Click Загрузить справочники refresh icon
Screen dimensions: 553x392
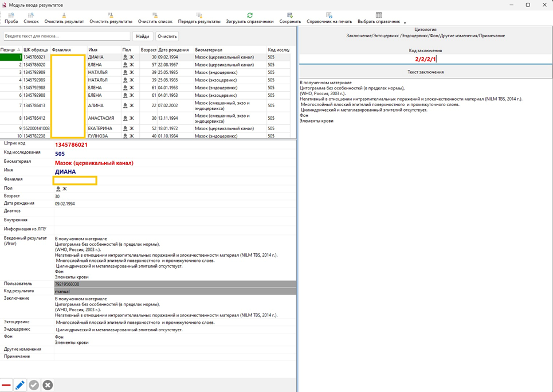[x=250, y=15]
